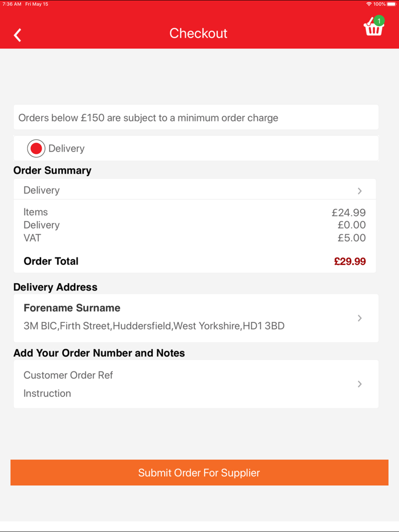Tap the minimum order charge notice
Screen dimensions: 399x532
pyautogui.click(x=148, y=118)
